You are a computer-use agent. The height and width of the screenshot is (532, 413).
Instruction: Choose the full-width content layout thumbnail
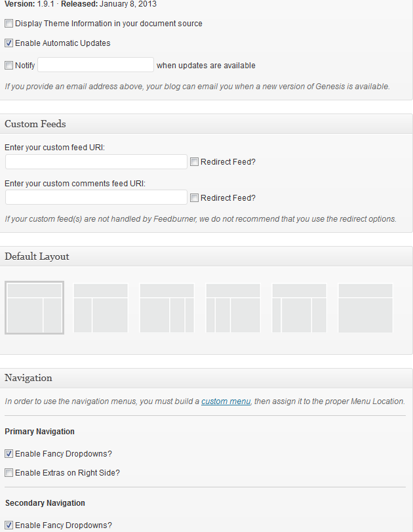pos(365,308)
